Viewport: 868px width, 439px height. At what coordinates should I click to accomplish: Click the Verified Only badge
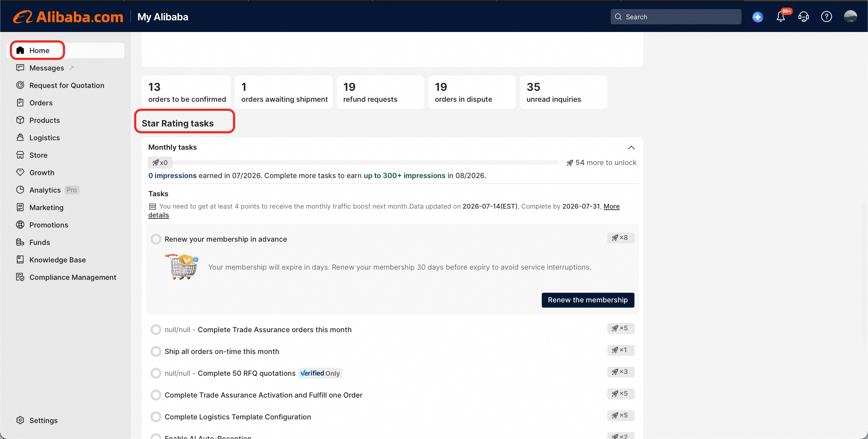point(320,373)
